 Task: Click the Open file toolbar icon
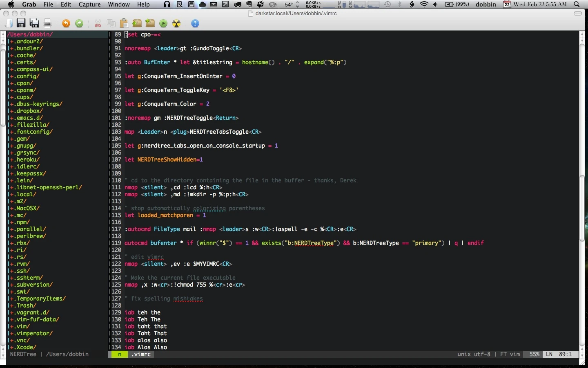click(9, 24)
